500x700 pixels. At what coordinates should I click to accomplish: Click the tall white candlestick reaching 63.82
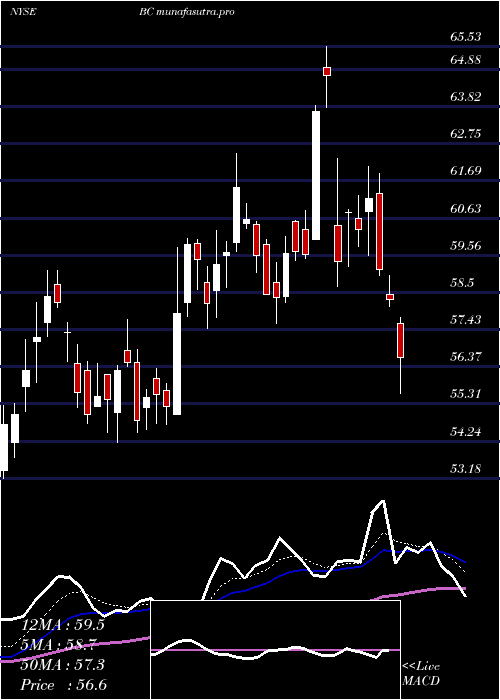tap(316, 175)
